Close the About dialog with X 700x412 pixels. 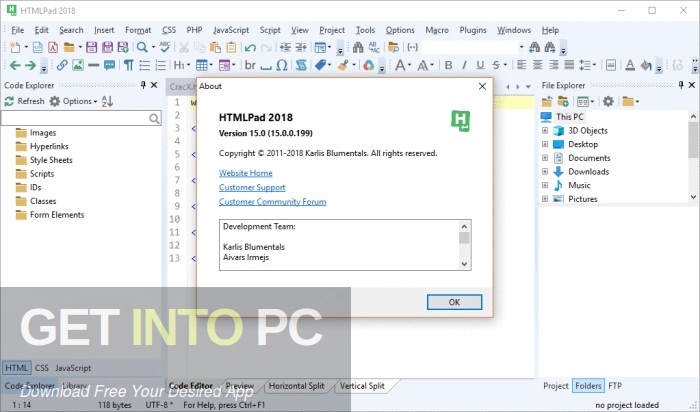[482, 86]
